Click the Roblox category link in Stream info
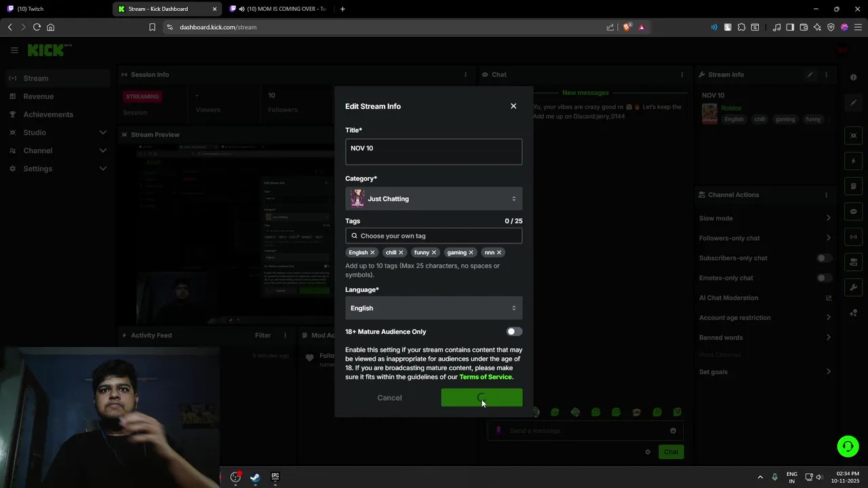 pos(731,108)
